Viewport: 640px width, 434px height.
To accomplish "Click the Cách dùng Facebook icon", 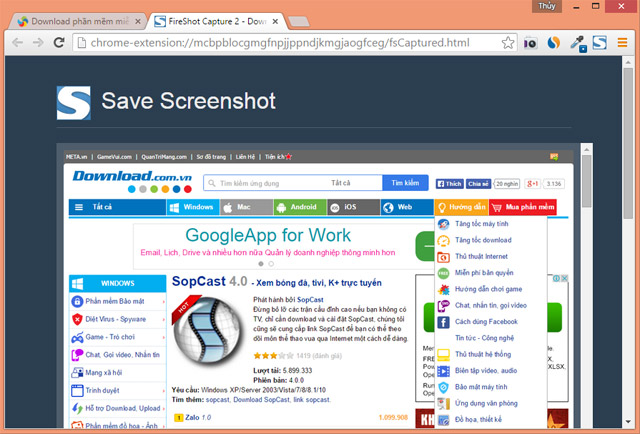I will point(443,322).
